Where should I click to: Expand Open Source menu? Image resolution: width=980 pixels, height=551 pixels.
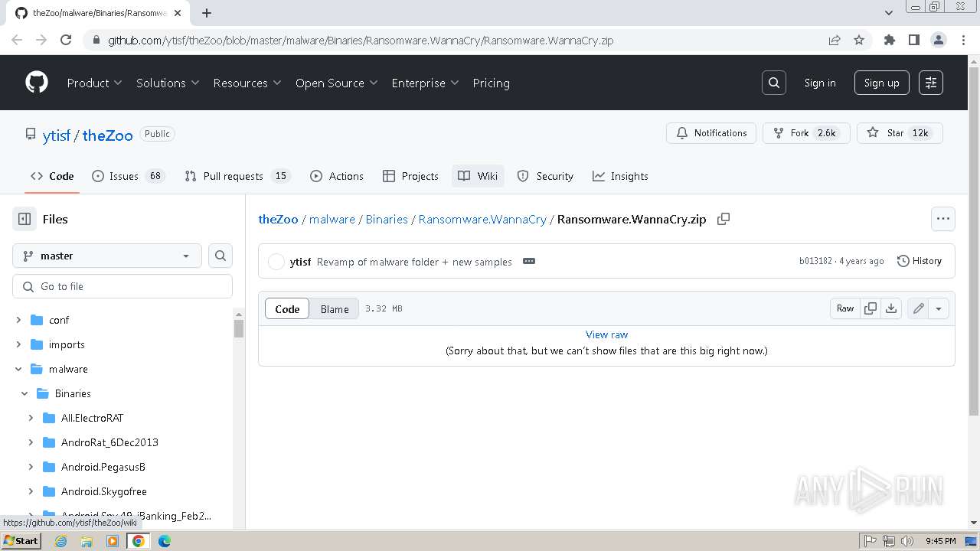pos(337,83)
